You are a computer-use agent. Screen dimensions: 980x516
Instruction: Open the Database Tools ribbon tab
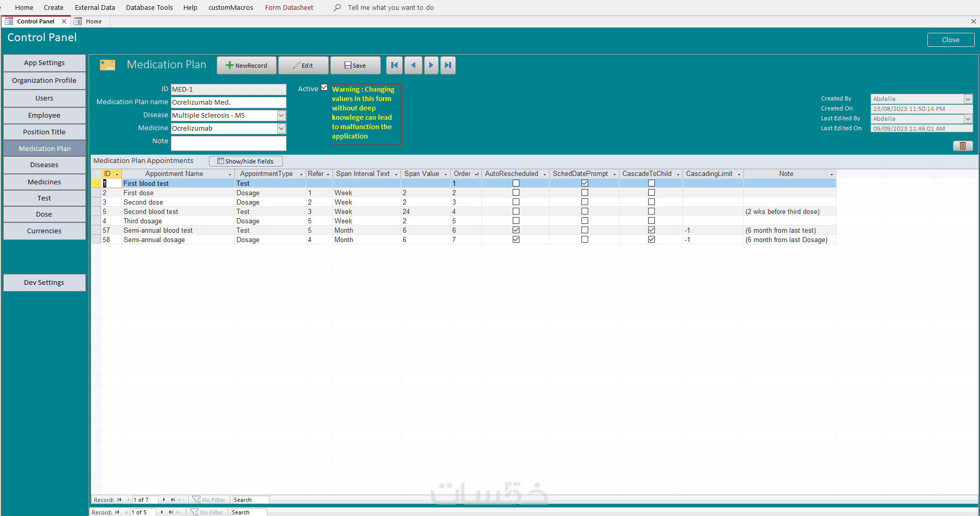[x=150, y=7]
